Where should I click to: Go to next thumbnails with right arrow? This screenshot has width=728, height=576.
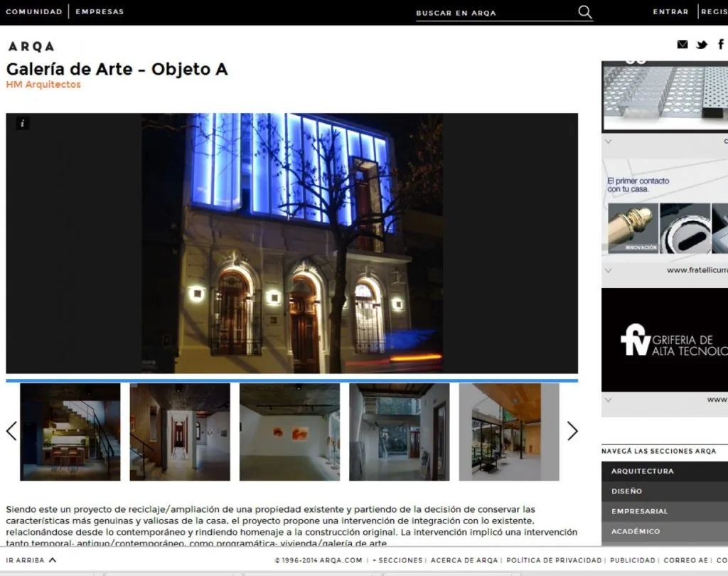[572, 431]
